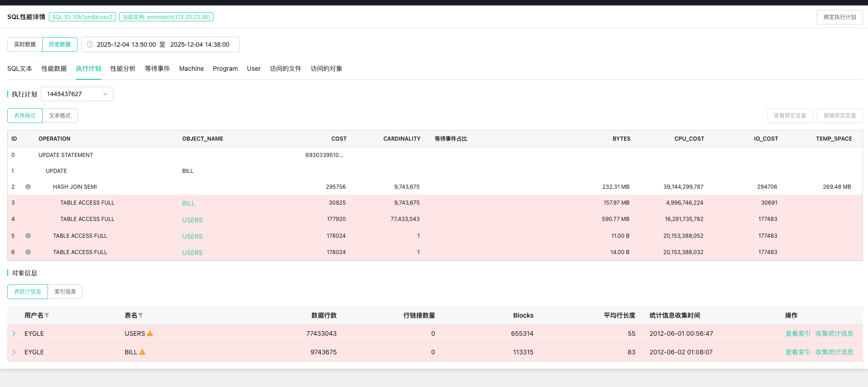Viewport: 868px width, 387px height.
Task: Click the start time 2025-12-04 13:50:00 field
Action: pyautogui.click(x=126, y=44)
